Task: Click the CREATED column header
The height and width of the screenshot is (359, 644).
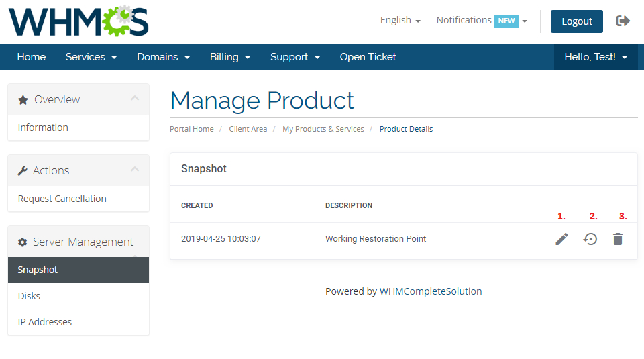Action: [197, 205]
